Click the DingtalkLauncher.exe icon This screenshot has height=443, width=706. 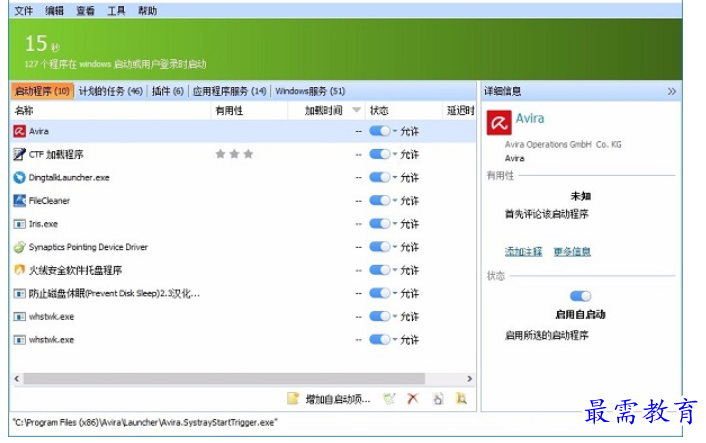tap(19, 177)
